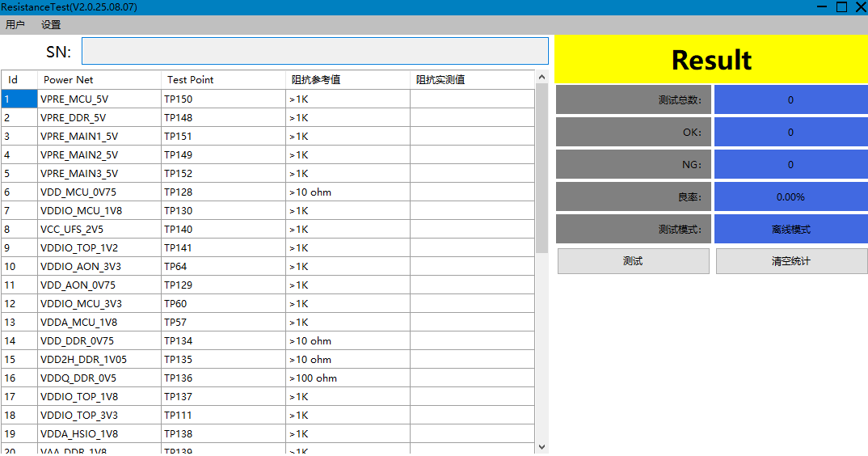868x456 pixels.
Task: Click the 离线模式 test mode value
Action: [791, 230]
